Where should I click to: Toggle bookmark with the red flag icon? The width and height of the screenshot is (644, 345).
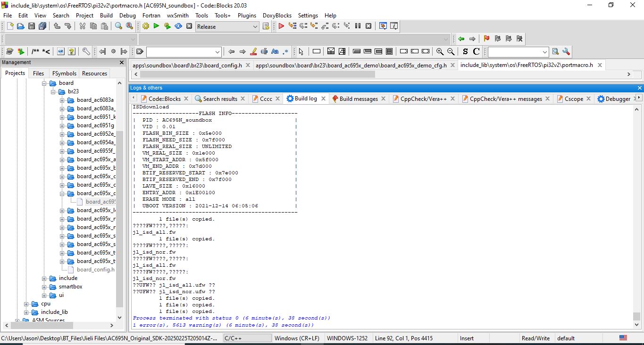coord(486,39)
